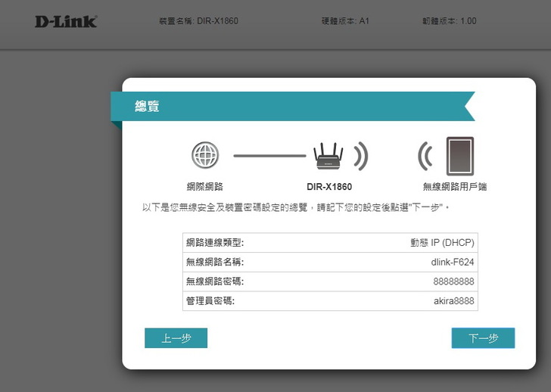
Task: Click the 網路連線類型 row label
Action: pyautogui.click(x=215, y=243)
